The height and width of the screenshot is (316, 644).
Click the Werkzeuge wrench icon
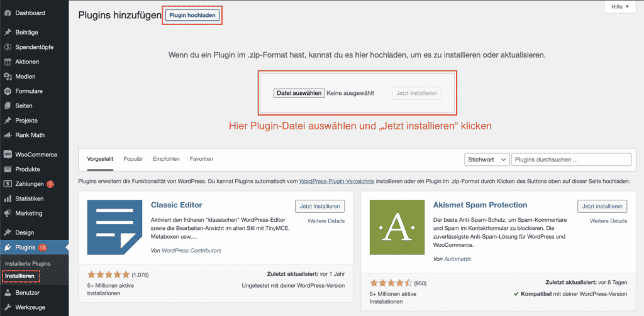[8, 307]
